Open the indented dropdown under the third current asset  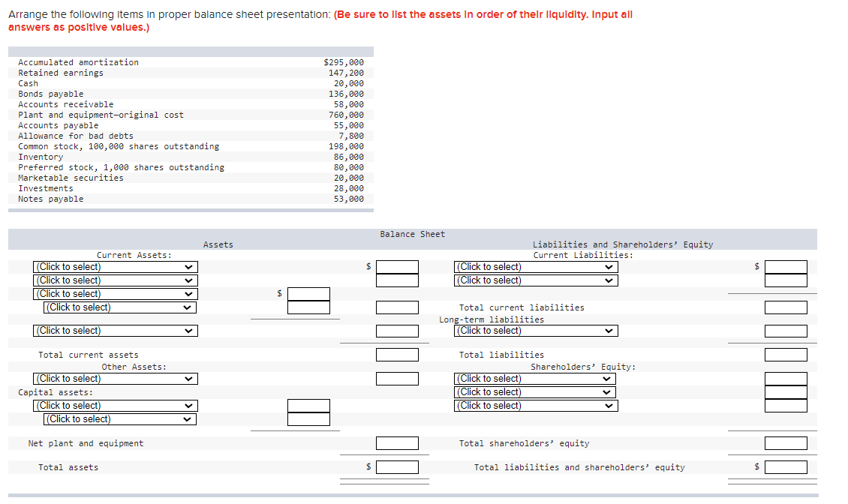[x=120, y=307]
